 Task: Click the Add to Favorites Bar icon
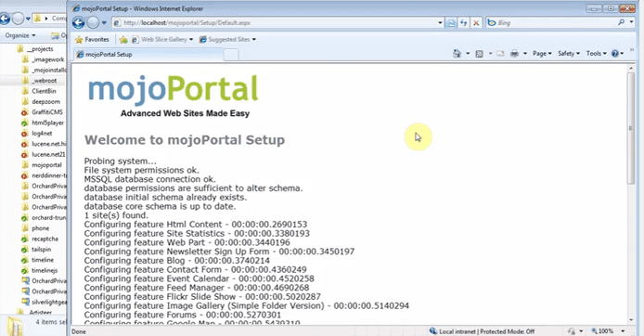pos(123,39)
